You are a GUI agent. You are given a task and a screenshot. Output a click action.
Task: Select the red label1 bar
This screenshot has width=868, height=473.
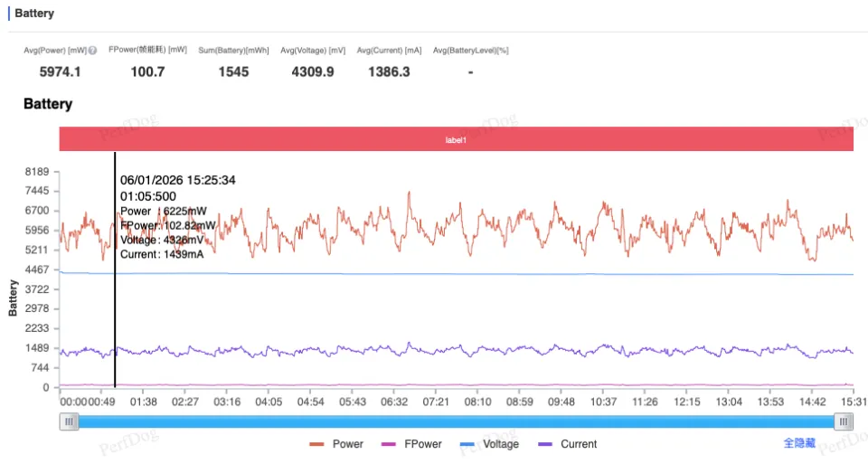point(457,140)
